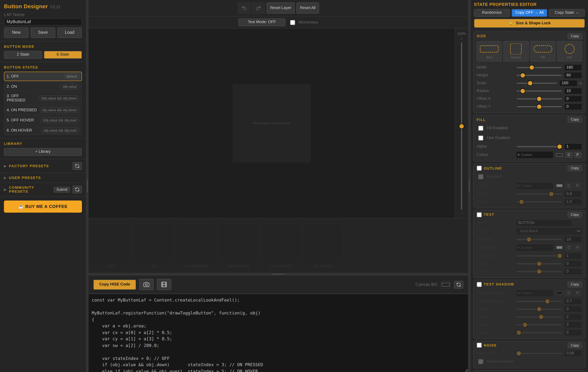Click the Height value field showing 60
The width and height of the screenshot is (588, 372).
[573, 75]
